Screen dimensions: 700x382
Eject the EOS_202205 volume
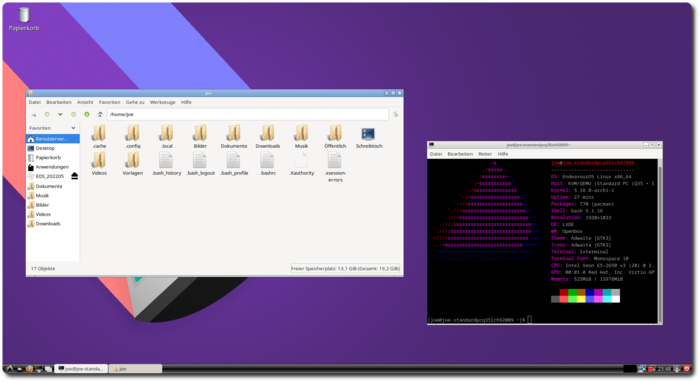[75, 176]
